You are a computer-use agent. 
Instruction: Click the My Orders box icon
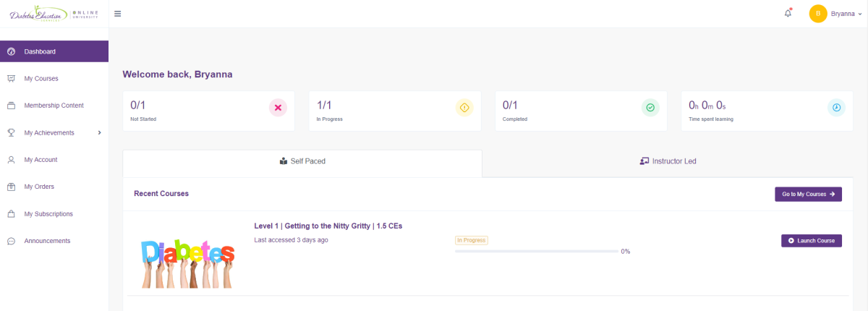pos(11,187)
